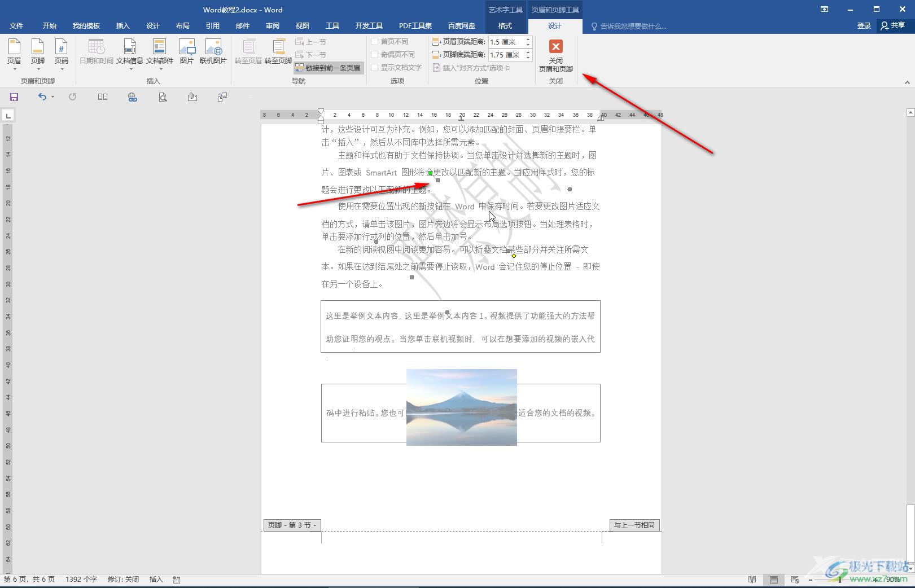Insert 日期和时间 date and time

coord(97,52)
